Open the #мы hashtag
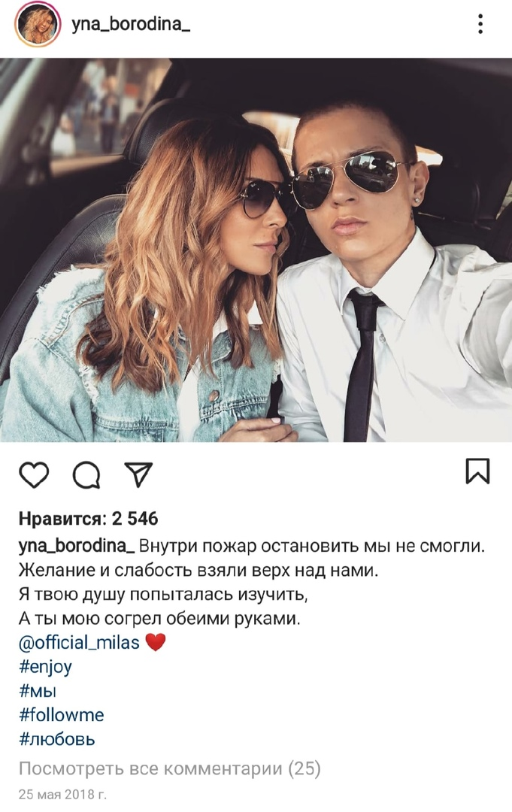This screenshot has width=512, height=812. [x=38, y=692]
